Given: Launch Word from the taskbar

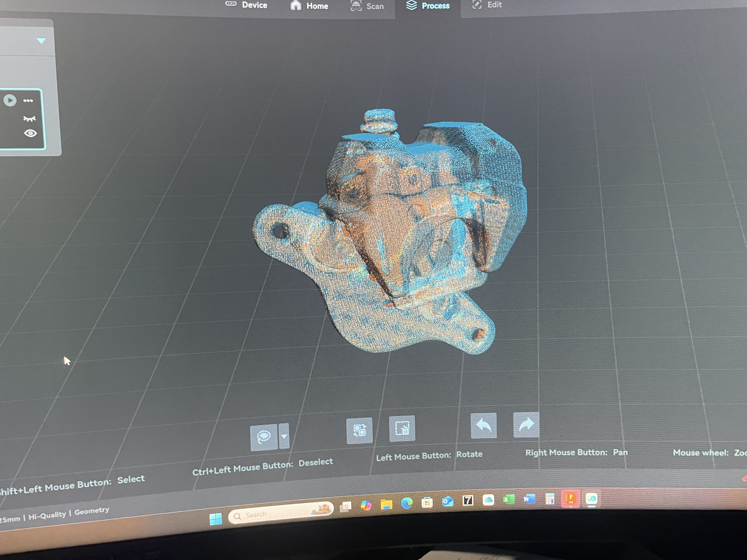Looking at the screenshot, I should coord(529,499).
